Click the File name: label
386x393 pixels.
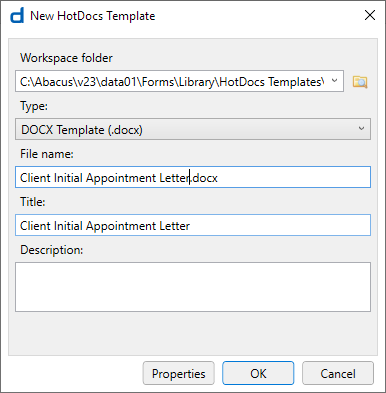tap(47, 154)
